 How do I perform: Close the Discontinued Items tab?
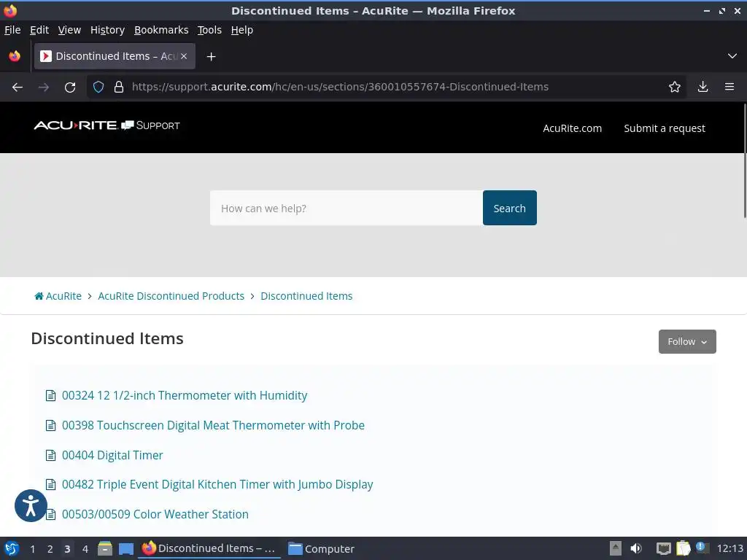[x=184, y=56]
